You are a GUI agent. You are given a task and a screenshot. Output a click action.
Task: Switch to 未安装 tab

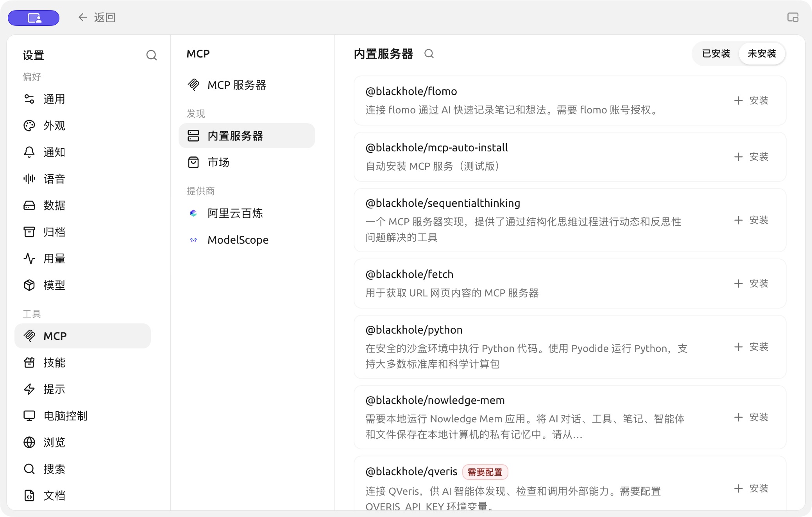[762, 54]
